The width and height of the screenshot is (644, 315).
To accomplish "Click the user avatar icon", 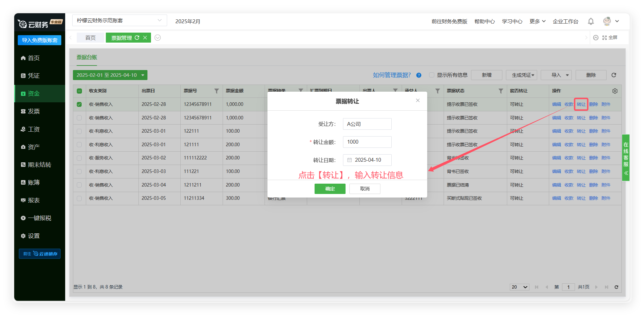I will click(607, 21).
